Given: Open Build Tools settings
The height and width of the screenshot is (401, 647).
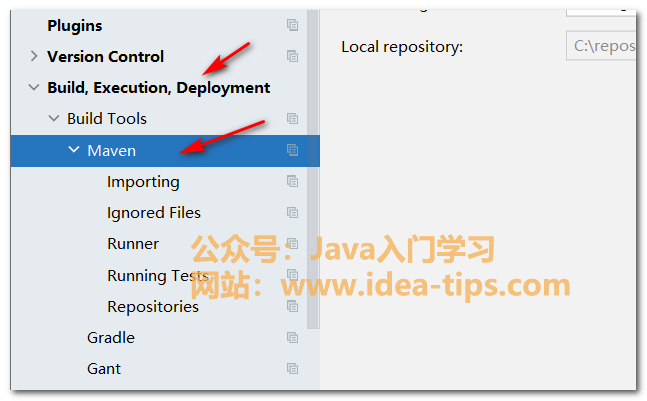Looking at the screenshot, I should (x=107, y=119).
